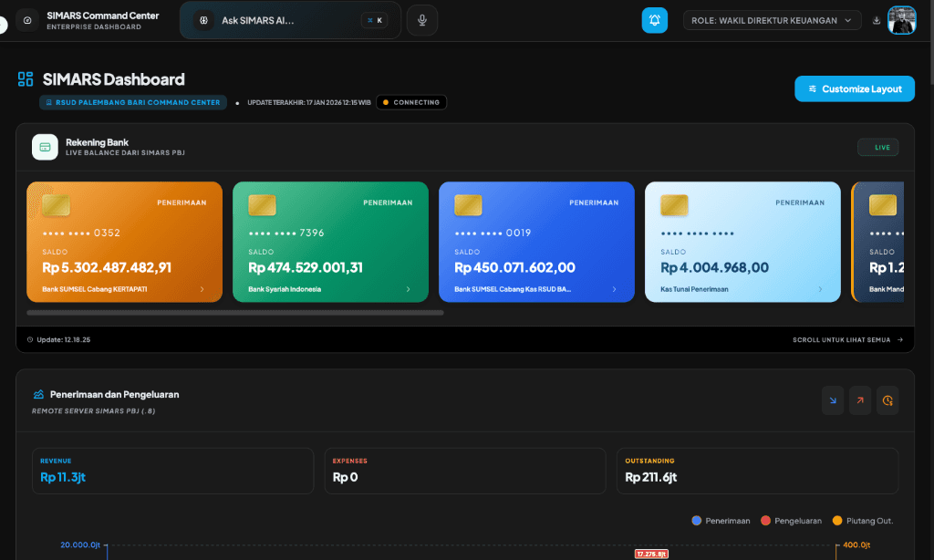Click the red up-right arrow chart icon
934x560 pixels.
pos(859,400)
